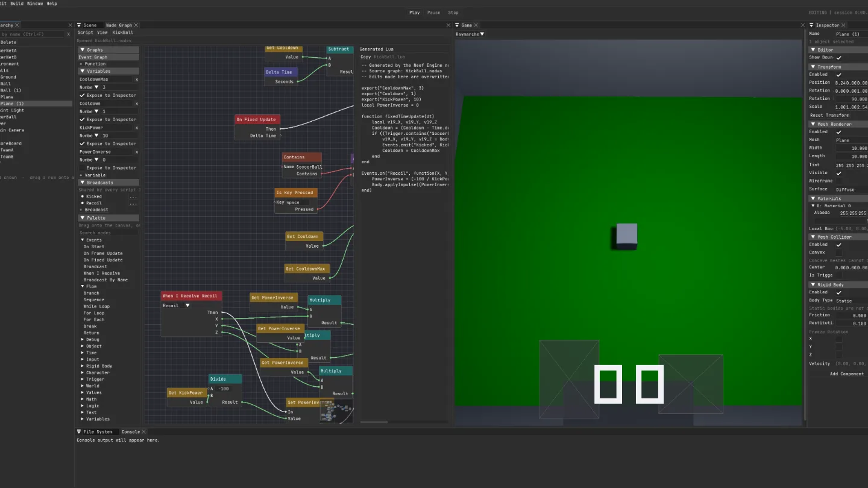This screenshot has width=868, height=488.
Task: Open the Script menu in Node Graph
Action: pos(85,33)
